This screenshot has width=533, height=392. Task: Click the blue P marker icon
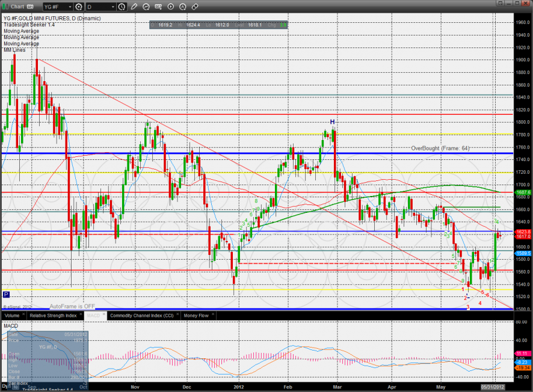tap(6, 295)
